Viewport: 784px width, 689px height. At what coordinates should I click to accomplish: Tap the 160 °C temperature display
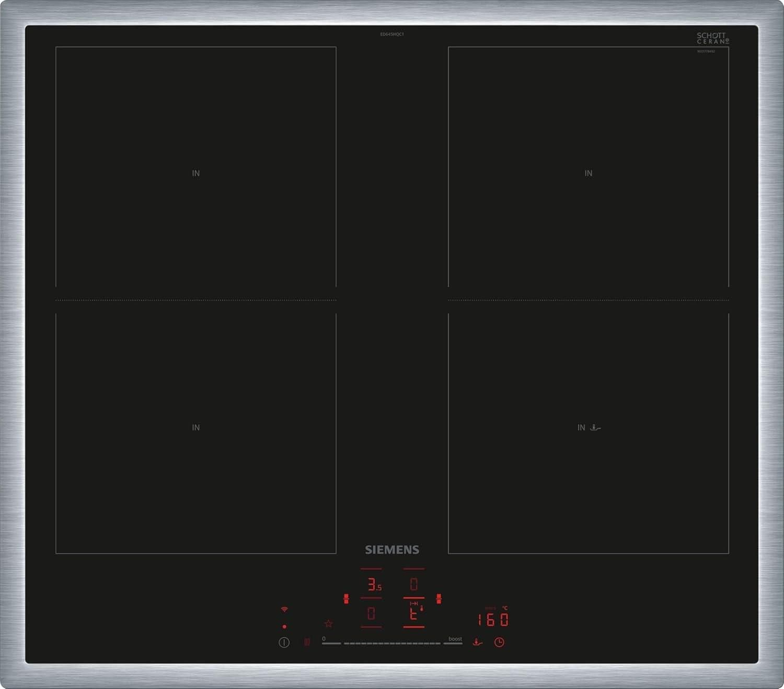(493, 617)
